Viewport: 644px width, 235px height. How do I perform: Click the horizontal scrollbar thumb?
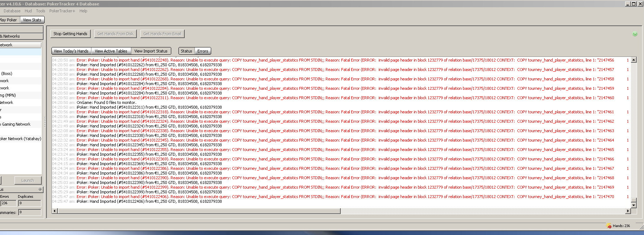click(199, 211)
